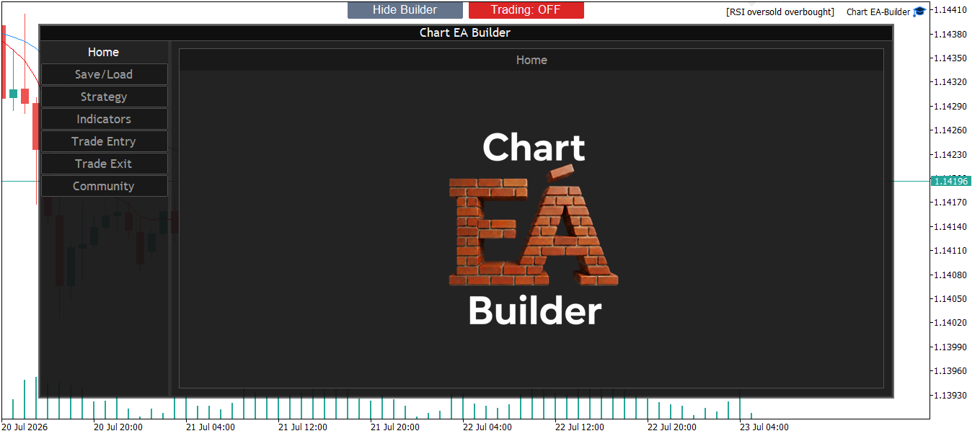Click the graduation cap EA icon
This screenshot has height=436, width=980.
[919, 12]
